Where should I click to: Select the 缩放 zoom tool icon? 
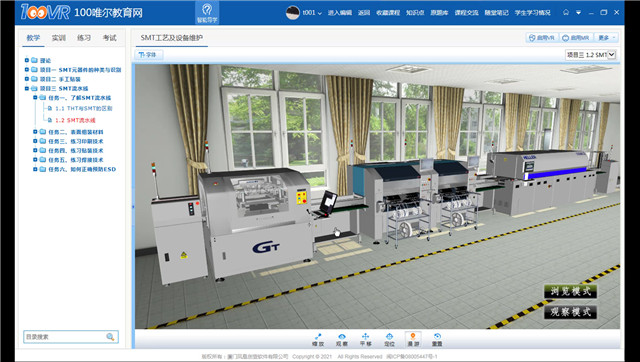click(x=318, y=340)
